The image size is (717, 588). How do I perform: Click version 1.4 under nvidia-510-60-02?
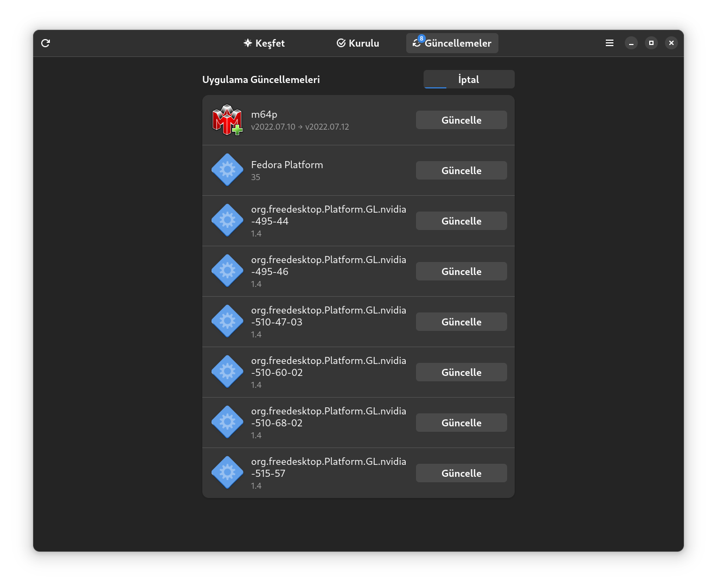256,385
